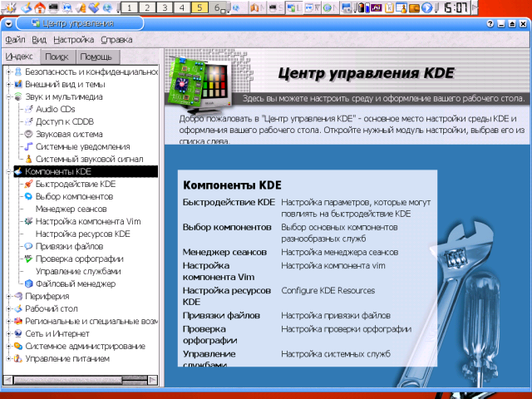The image size is (532, 399).
Task: Switch to virtual desktop 3 in pager
Action: click(x=165, y=7)
